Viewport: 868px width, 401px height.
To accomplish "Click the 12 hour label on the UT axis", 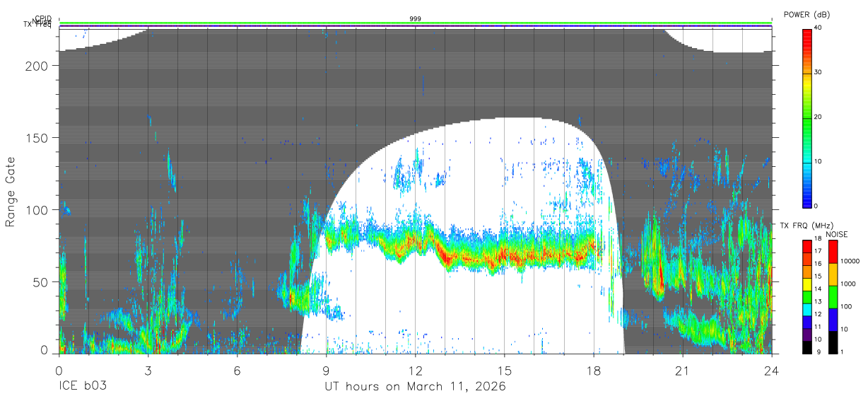I will [416, 371].
